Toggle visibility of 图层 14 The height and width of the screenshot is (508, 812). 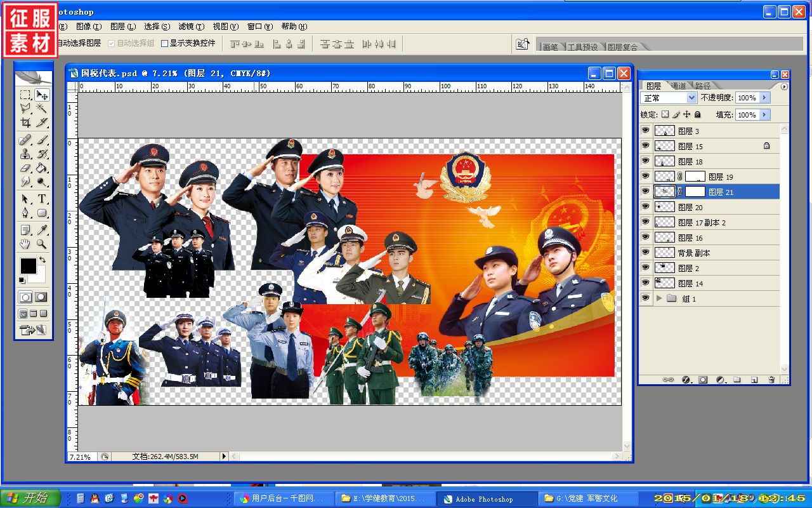tap(646, 283)
